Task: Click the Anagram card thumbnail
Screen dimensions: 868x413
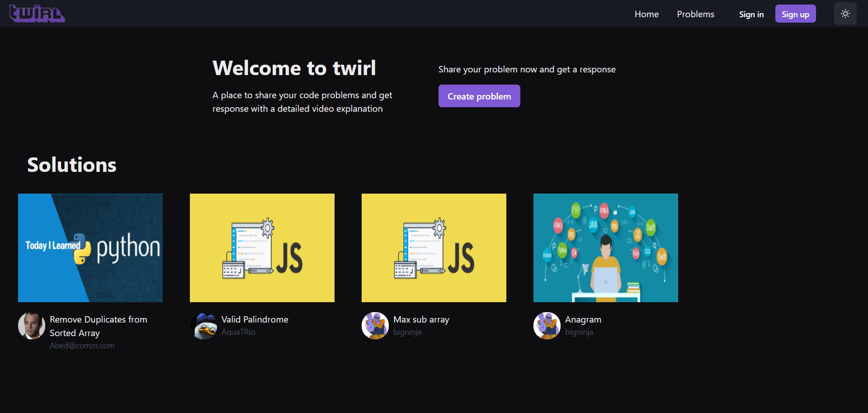Action: click(x=605, y=247)
